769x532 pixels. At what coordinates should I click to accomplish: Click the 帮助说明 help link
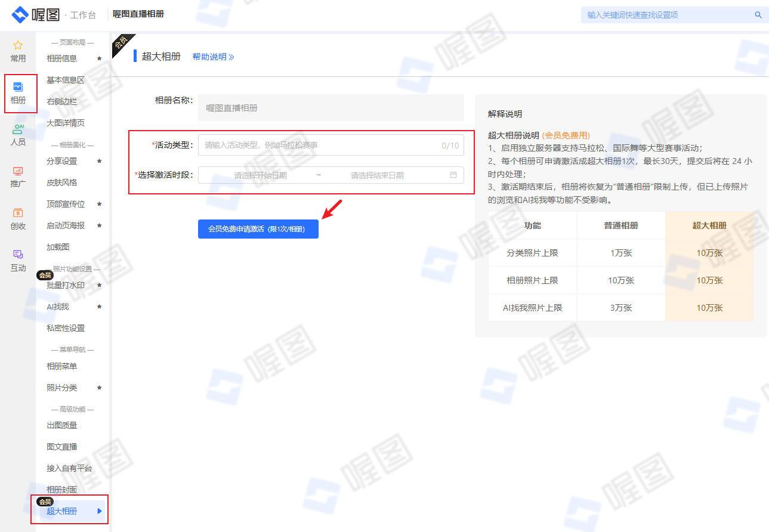213,57
